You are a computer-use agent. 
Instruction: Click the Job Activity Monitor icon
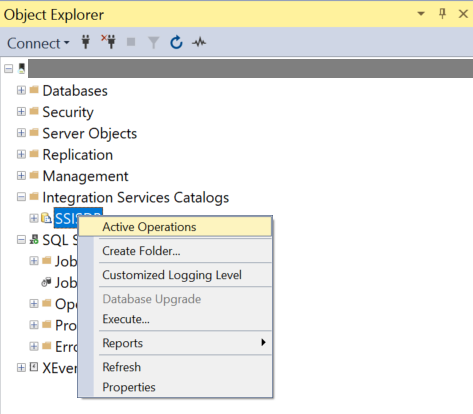click(x=46, y=282)
